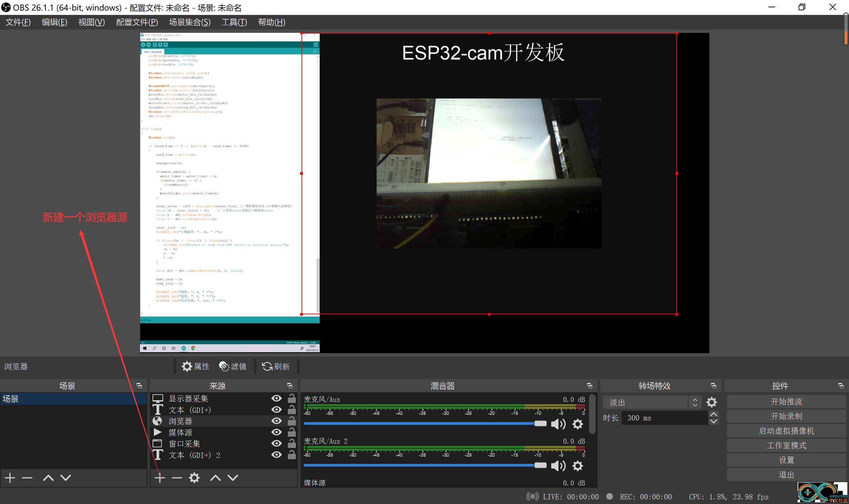
Task: Undock the 转场特效 panel
Action: coord(713,386)
